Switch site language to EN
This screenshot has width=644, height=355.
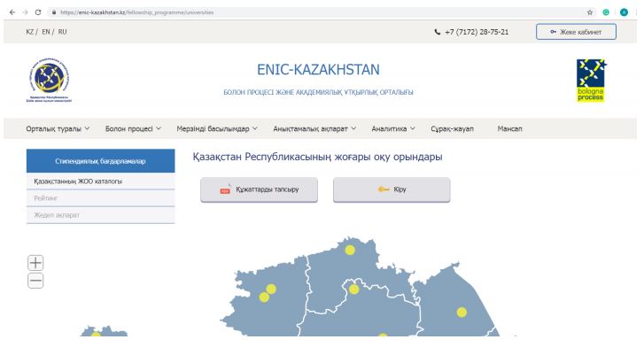click(x=45, y=32)
